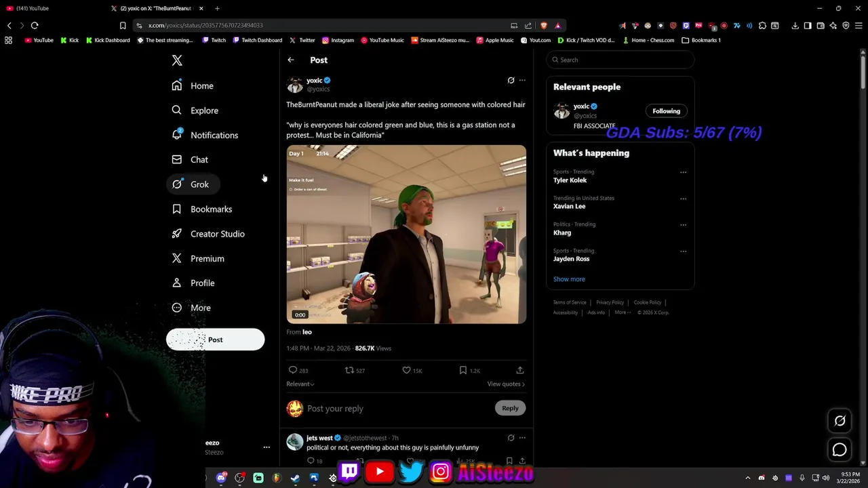
Task: Open Discord from the taskbar
Action: tap(221, 478)
